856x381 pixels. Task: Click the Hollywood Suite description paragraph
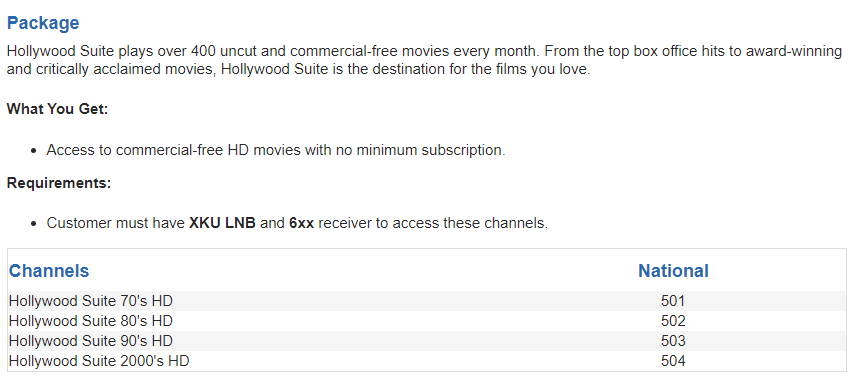pos(424,61)
